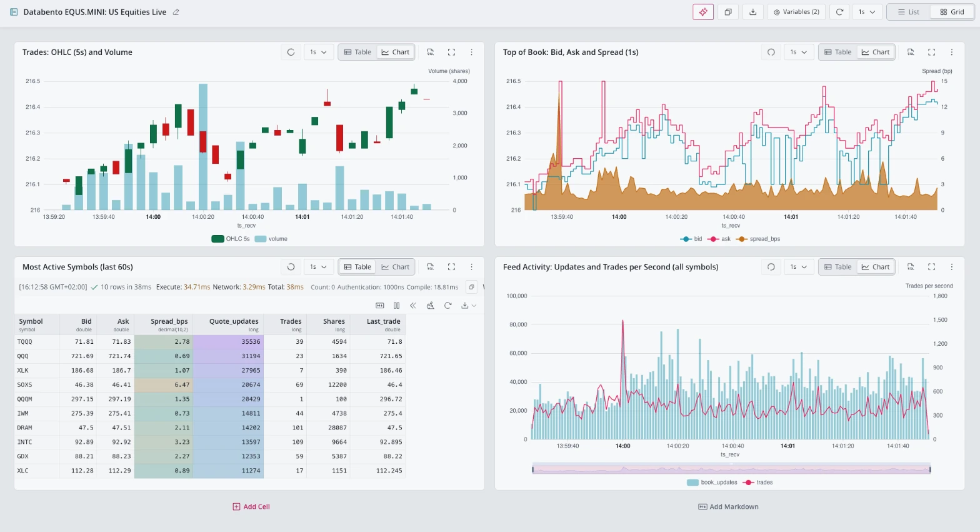Select Chart tab in Top of Book cell
This screenshot has width=980, height=532.
coord(876,52)
